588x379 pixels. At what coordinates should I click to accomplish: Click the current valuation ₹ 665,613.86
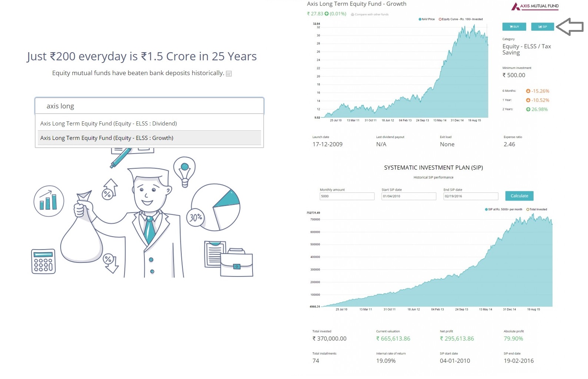393,339
